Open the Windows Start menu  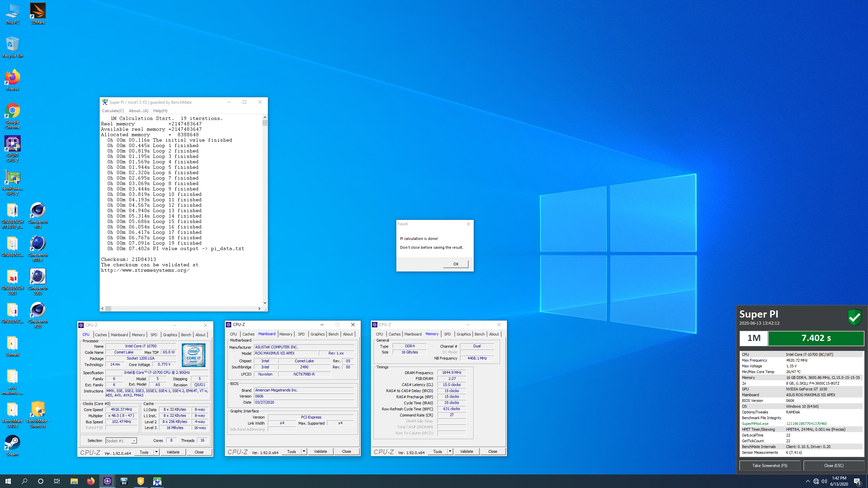[8, 481]
